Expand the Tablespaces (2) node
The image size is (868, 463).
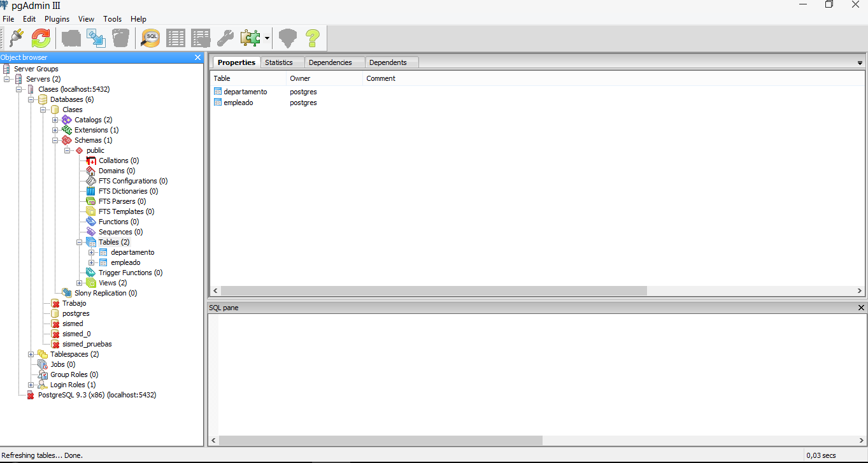pos(31,354)
